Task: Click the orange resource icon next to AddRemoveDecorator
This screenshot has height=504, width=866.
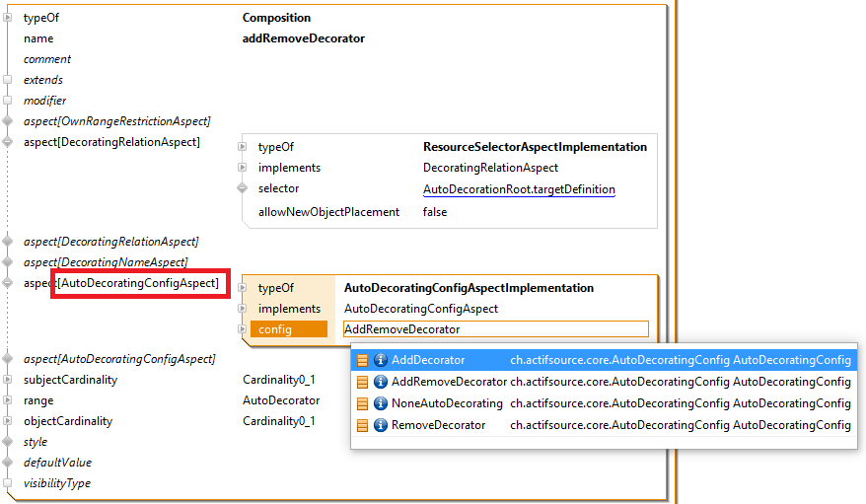Action: pos(362,382)
